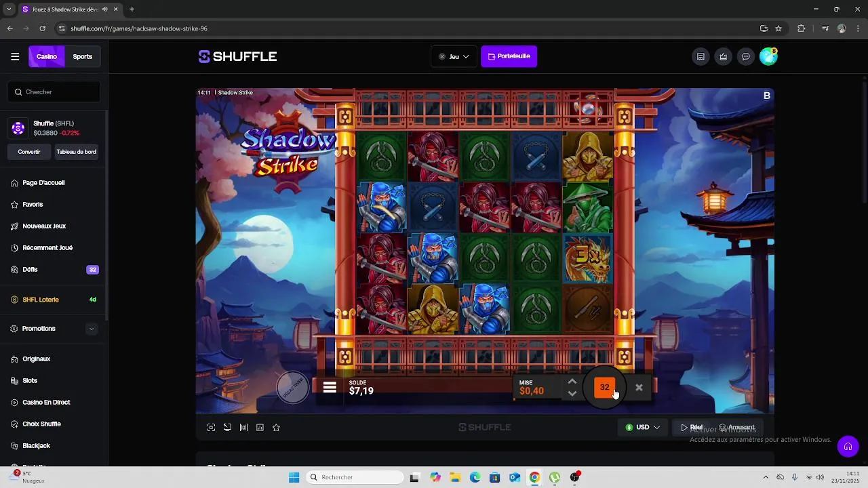Open browser extensions puzzle icon

[x=802, y=28]
